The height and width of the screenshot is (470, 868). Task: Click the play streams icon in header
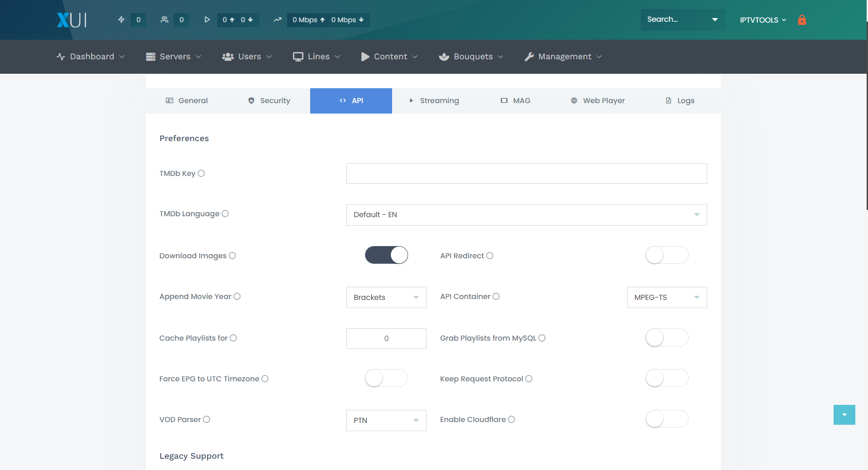207,19
